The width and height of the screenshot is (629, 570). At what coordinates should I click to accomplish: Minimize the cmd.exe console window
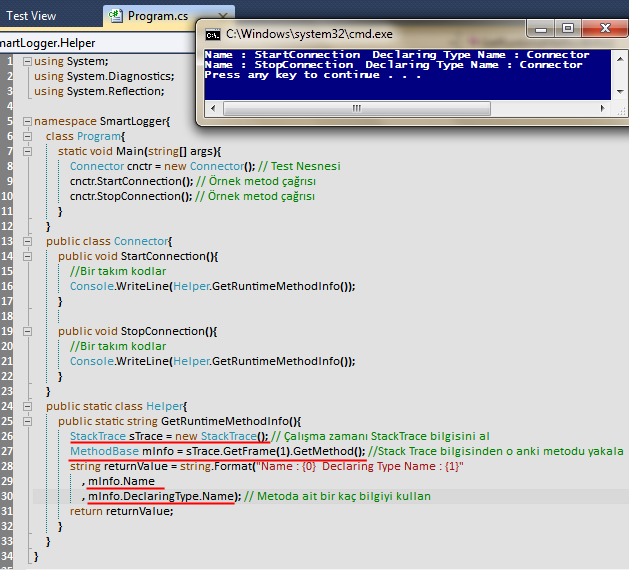[543, 29]
